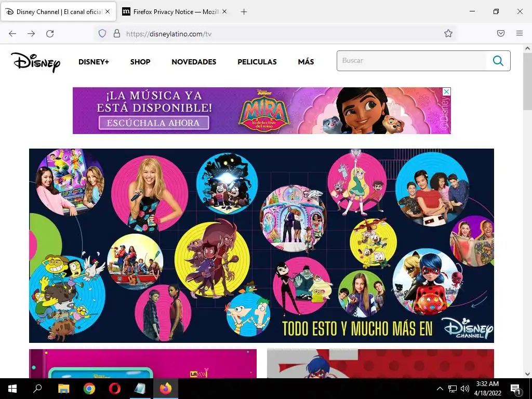Open the Phineas and Ferb circle image
The width and height of the screenshot is (532, 399).
pos(248,314)
